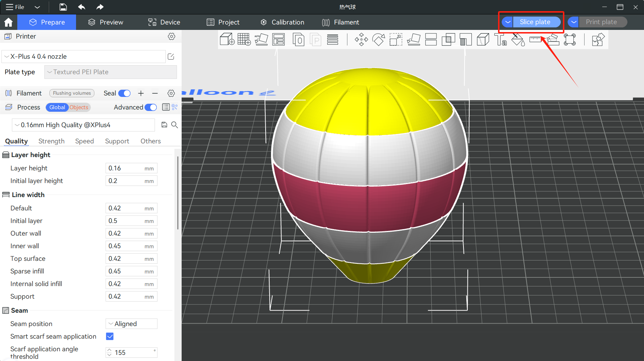Click the Variable layer height icon
This screenshot has width=644, height=361.
(x=333, y=39)
